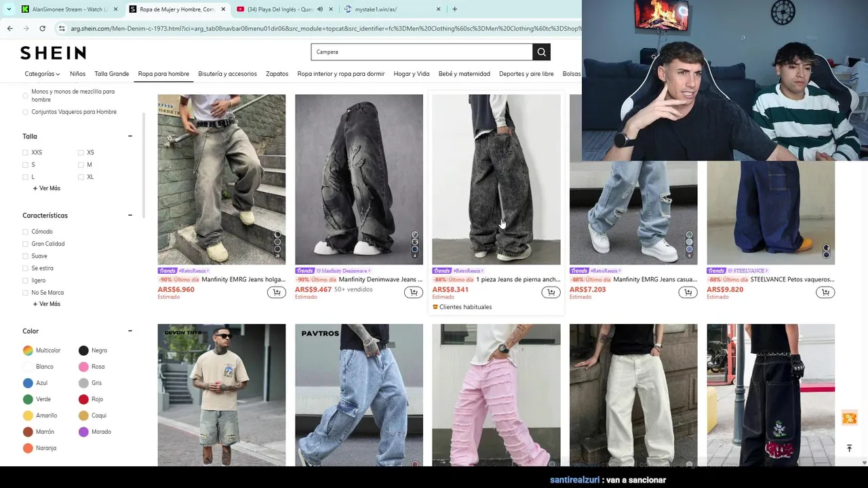Open the Categorías dropdown menu
868x488 pixels.
[42, 74]
